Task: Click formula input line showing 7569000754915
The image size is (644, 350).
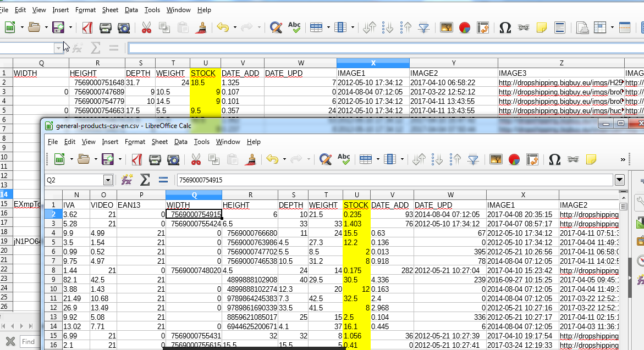Action: point(395,180)
